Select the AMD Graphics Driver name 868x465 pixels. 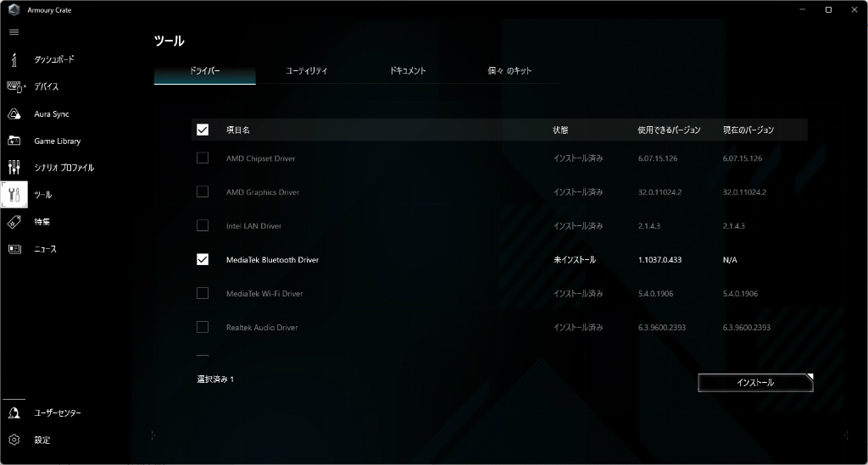pos(263,192)
